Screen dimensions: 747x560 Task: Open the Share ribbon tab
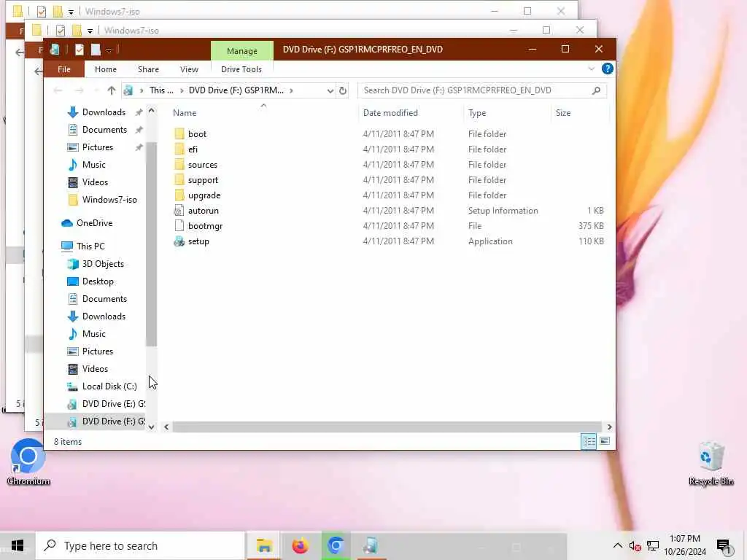tap(148, 69)
